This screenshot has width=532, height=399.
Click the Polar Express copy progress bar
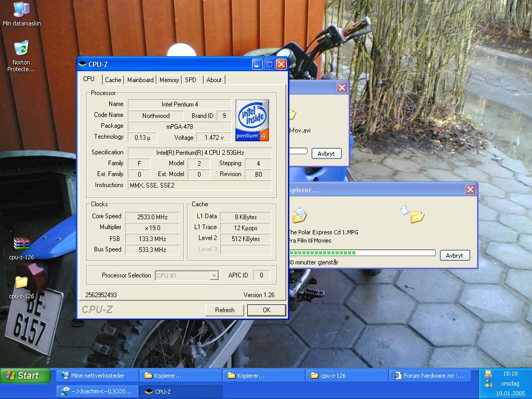tap(362, 253)
